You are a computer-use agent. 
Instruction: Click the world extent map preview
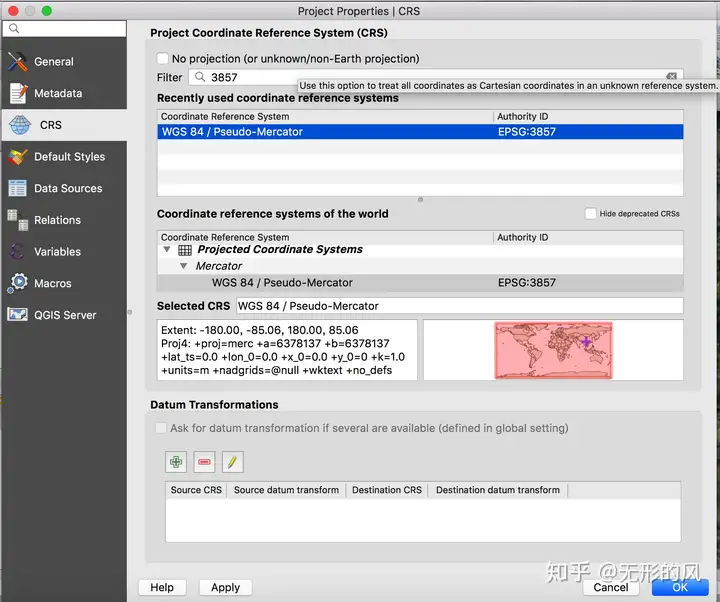pyautogui.click(x=553, y=350)
